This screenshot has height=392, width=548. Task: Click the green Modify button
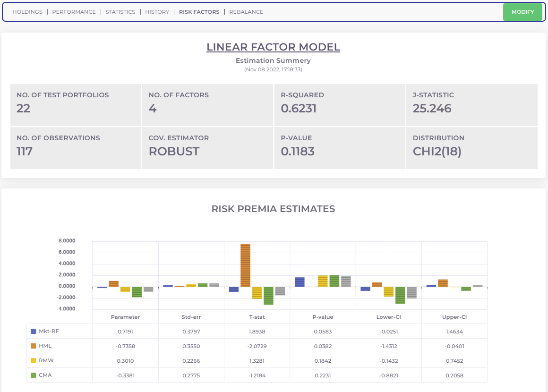tap(522, 12)
